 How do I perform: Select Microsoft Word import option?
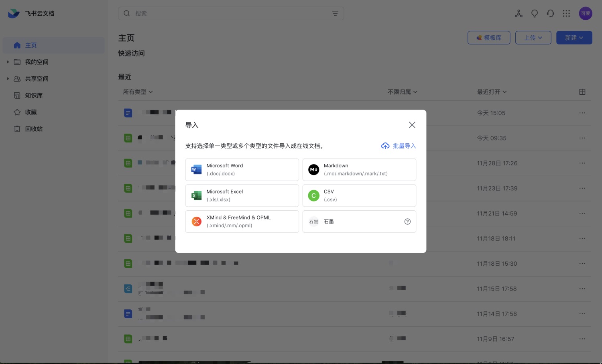[242, 170]
